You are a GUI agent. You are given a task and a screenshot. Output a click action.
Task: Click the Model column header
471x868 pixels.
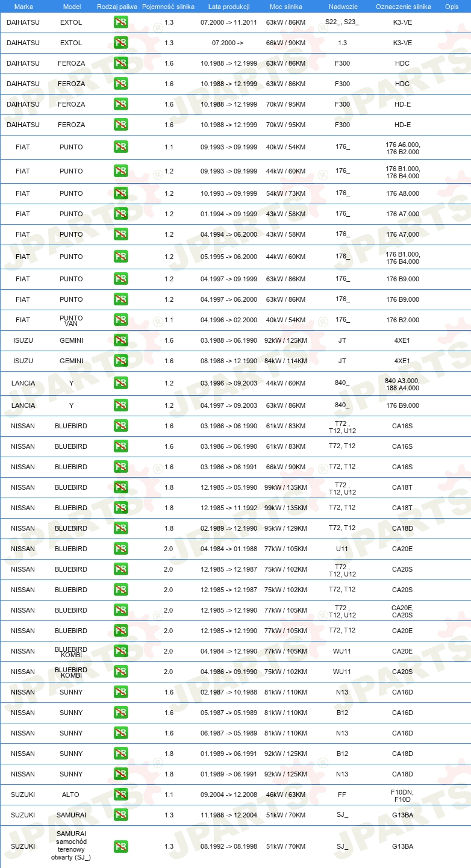pyautogui.click(x=72, y=6)
